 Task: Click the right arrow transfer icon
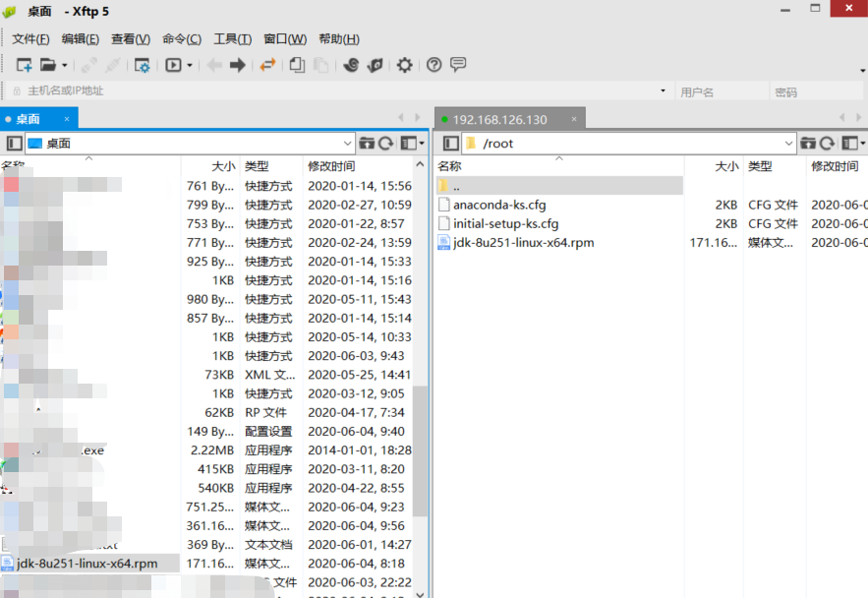[x=238, y=65]
